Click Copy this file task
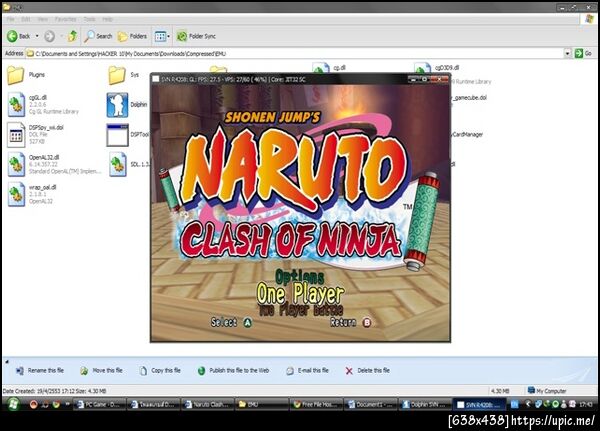The width and height of the screenshot is (600, 431). pyautogui.click(x=160, y=371)
